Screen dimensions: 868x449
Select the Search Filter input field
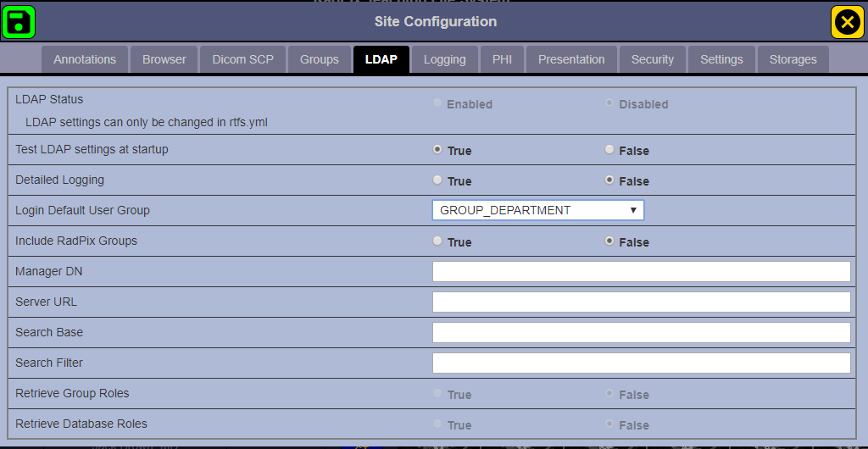(x=641, y=363)
